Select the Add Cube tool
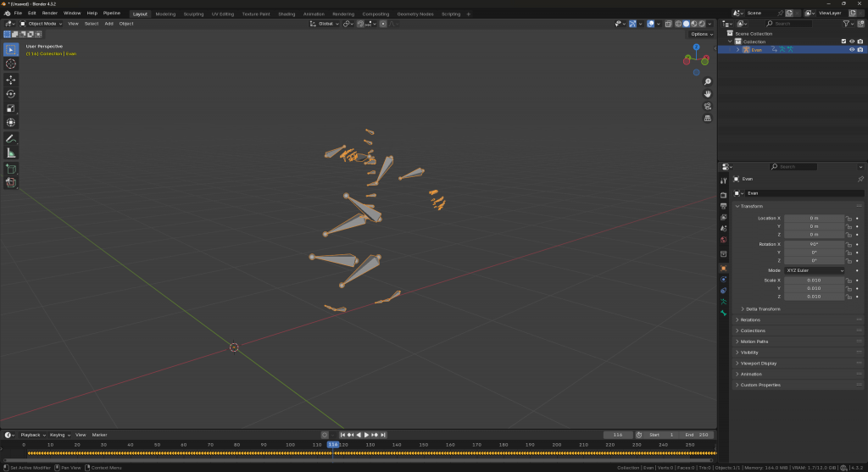The height and width of the screenshot is (472, 868). click(10, 169)
